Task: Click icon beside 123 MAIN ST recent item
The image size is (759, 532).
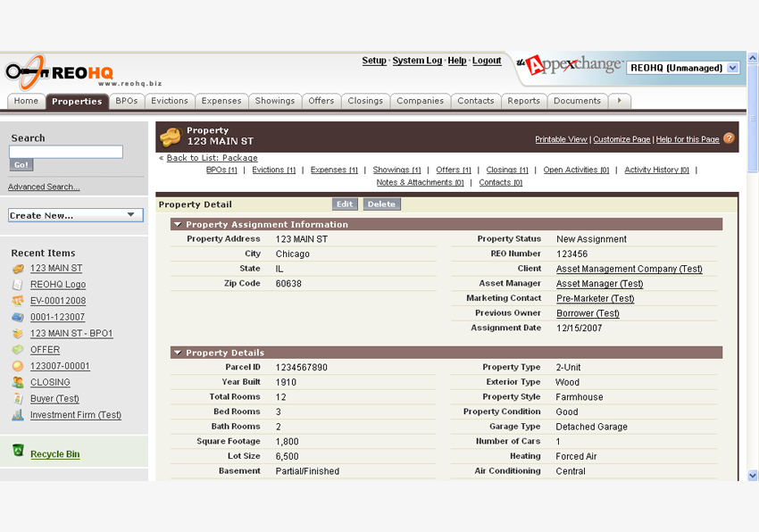Action: [x=18, y=269]
